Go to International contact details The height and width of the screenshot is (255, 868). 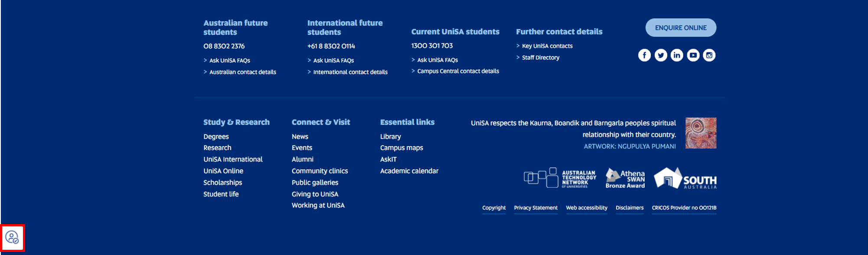pos(350,72)
